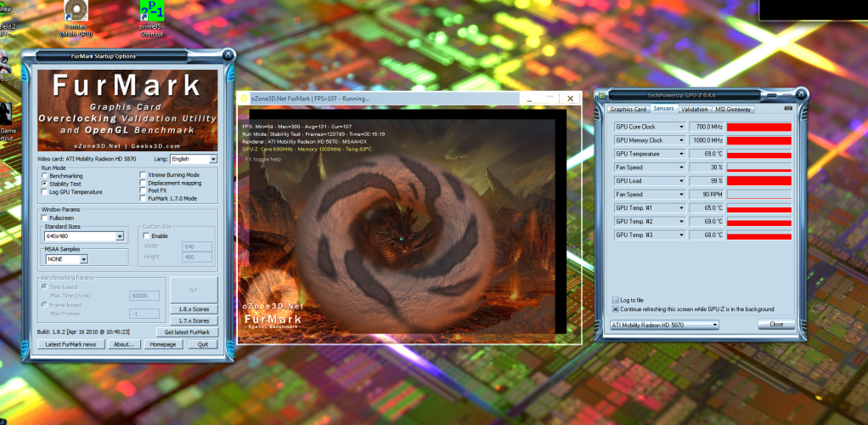The height and width of the screenshot is (425, 868).
Task: Click the 99 % GPU load value
Action: coord(707,181)
